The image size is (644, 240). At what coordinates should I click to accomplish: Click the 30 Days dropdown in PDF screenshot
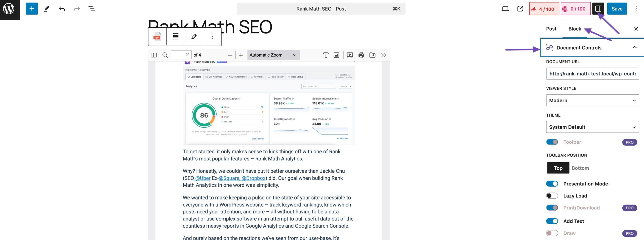pos(345,86)
